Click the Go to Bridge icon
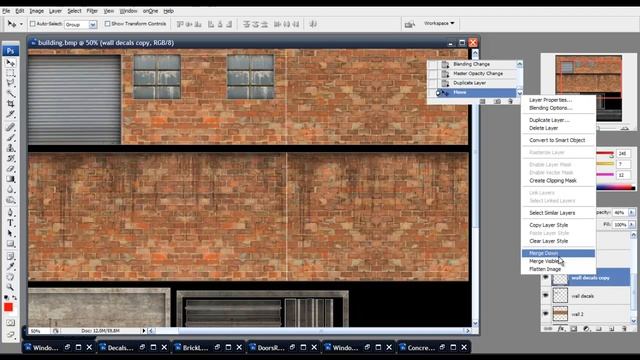Image resolution: width=640 pixels, height=360 pixels. [409, 24]
